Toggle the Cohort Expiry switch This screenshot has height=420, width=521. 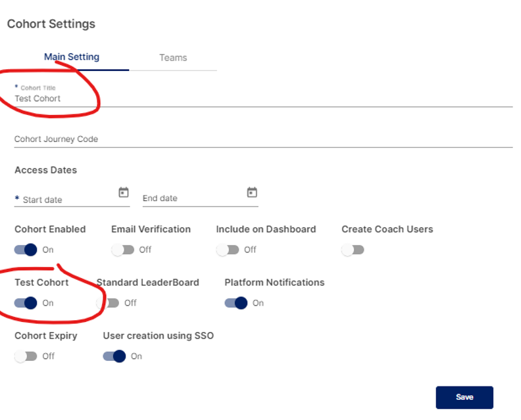pyautogui.click(x=26, y=356)
